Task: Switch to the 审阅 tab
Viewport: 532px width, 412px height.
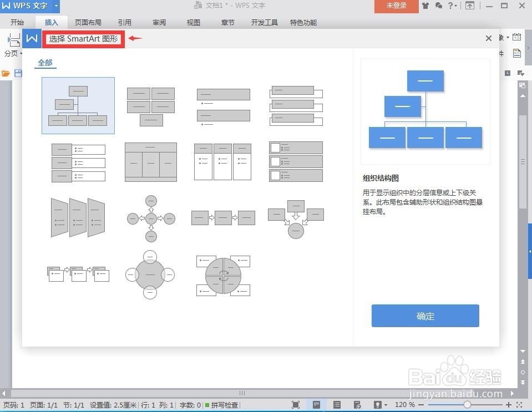Action: pos(159,22)
